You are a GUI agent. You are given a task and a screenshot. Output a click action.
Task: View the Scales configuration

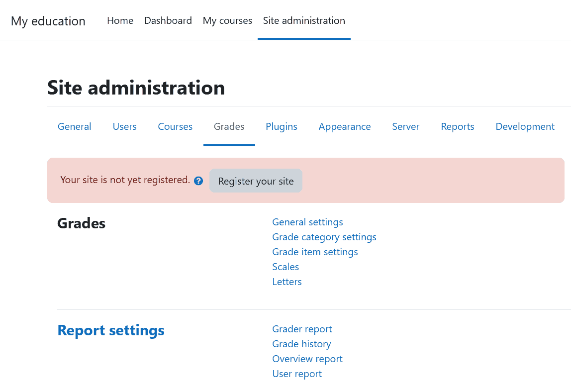click(x=285, y=267)
